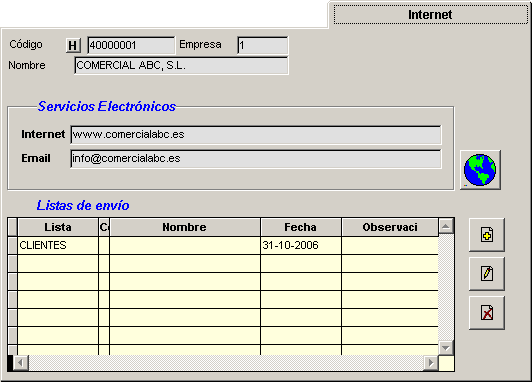Select the Nombre field COMERCIAL ABC, S.L.
Image resolution: width=532 pixels, height=382 pixels.
pyautogui.click(x=181, y=65)
